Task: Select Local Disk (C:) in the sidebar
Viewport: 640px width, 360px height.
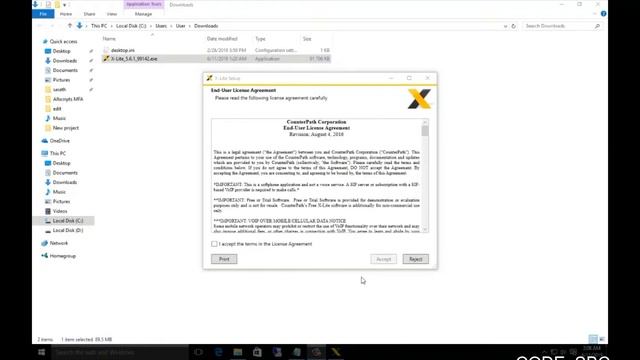Action: pyautogui.click(x=68, y=221)
